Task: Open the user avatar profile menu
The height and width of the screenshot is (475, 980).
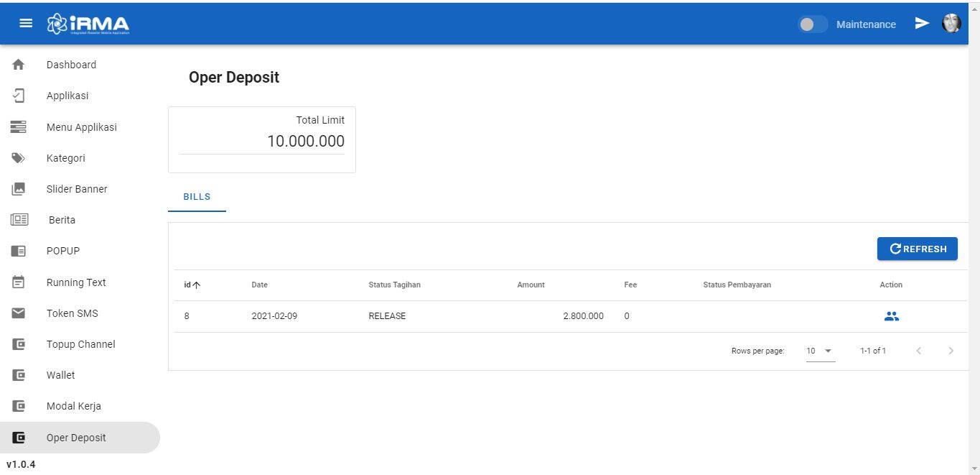Action: 951,24
